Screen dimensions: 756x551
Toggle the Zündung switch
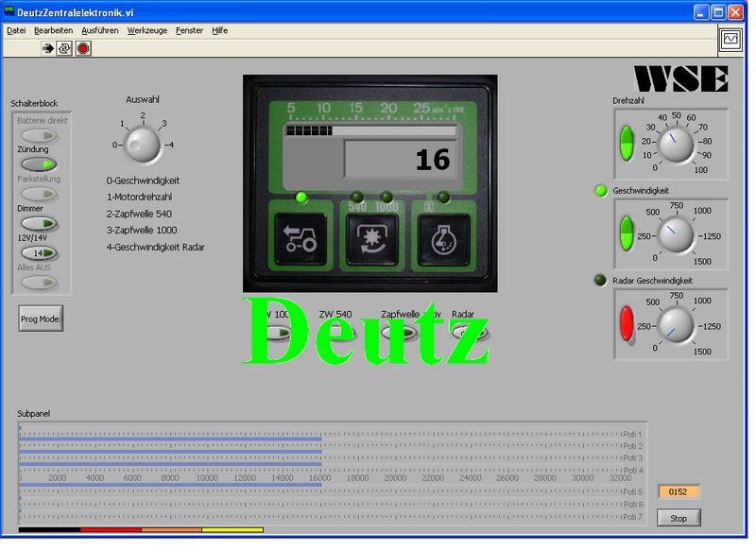pos(40,164)
